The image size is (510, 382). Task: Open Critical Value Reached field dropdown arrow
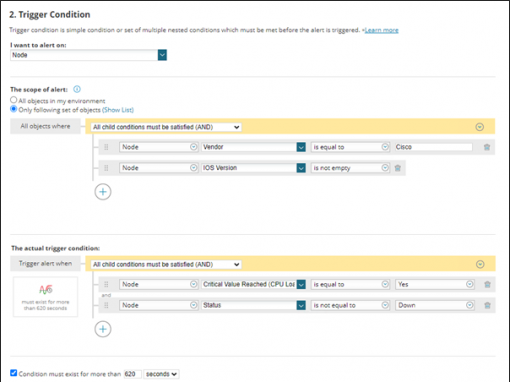point(301,284)
